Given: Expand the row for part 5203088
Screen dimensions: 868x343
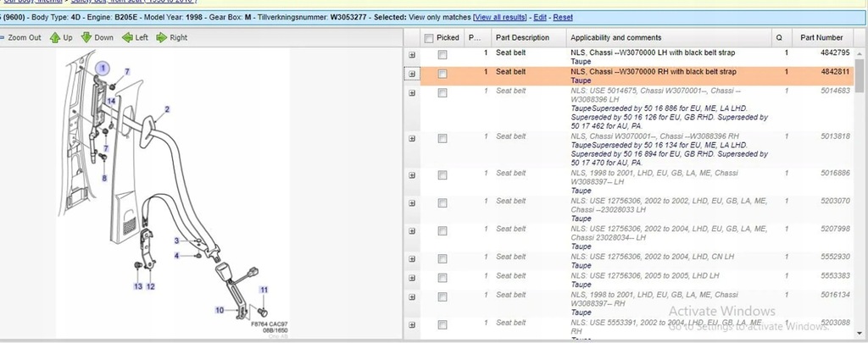Looking at the screenshot, I should click(412, 324).
